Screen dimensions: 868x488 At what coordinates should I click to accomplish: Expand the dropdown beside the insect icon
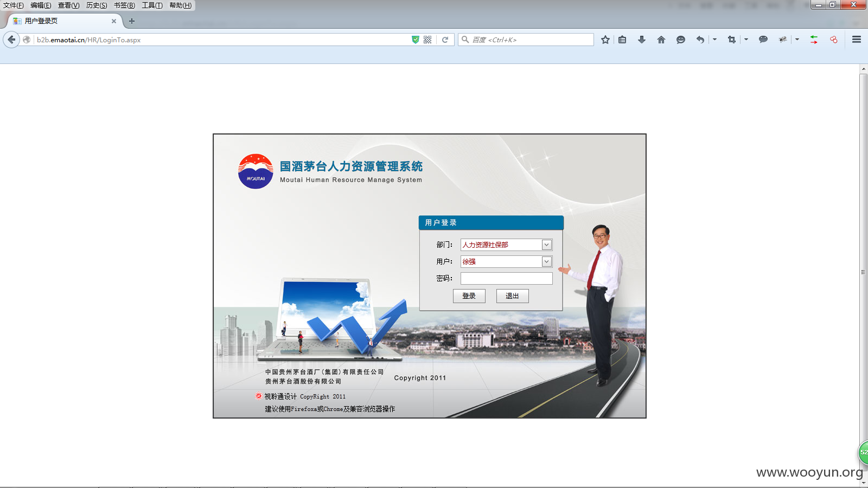797,40
